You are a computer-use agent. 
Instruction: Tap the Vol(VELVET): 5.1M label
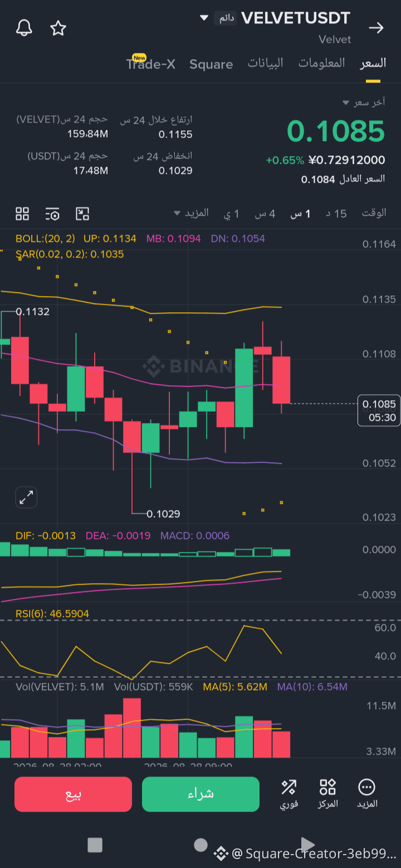coord(60,687)
